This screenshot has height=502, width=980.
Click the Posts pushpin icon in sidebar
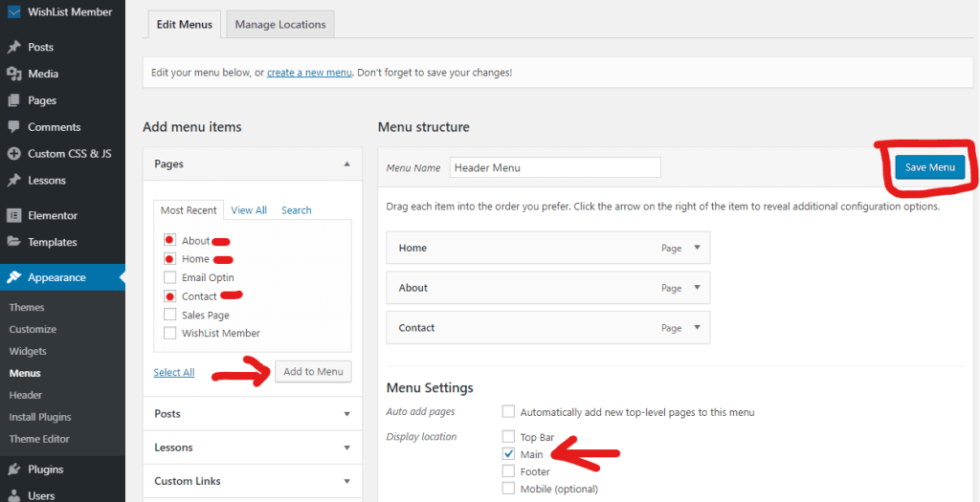(x=13, y=47)
